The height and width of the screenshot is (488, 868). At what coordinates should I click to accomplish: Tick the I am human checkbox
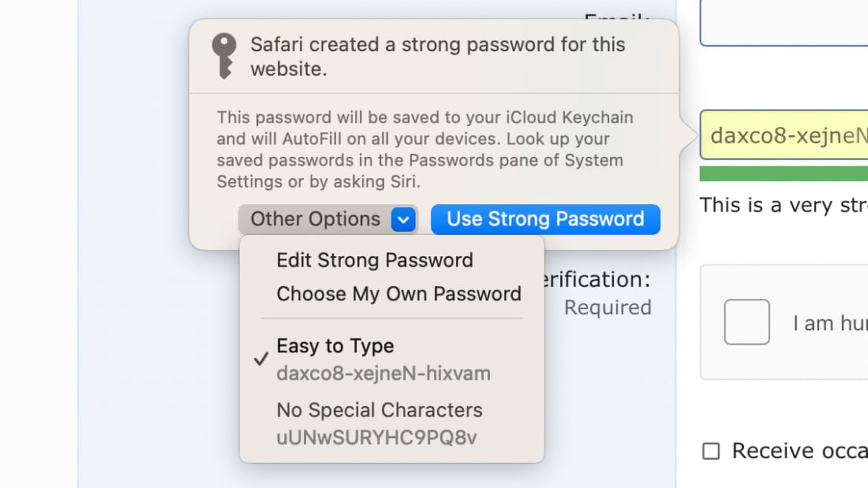746,322
